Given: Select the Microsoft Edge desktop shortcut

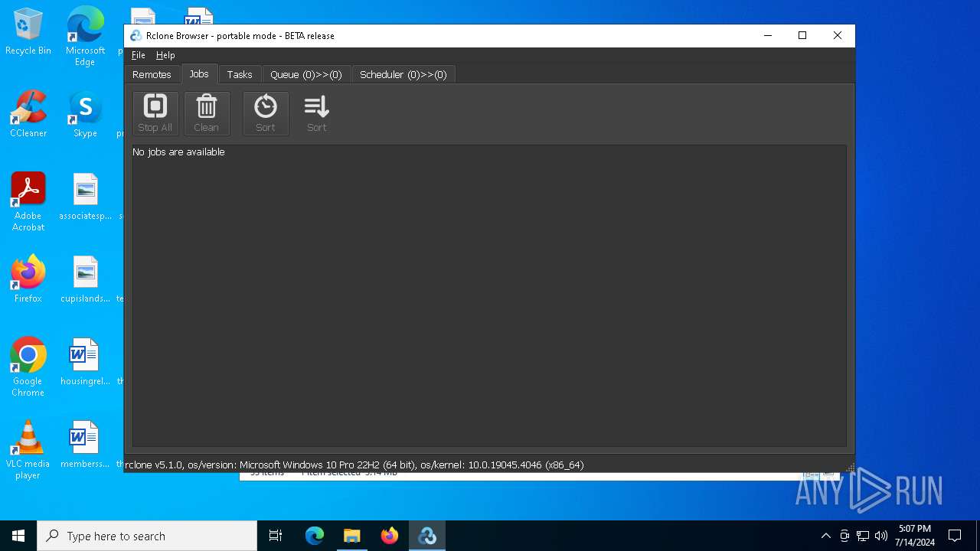Looking at the screenshot, I should coord(85,37).
